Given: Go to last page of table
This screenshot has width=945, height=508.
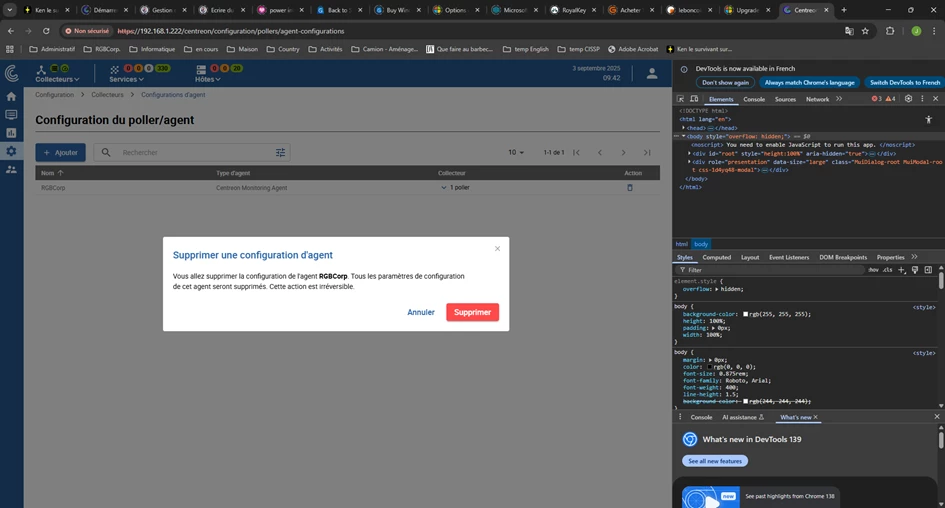Looking at the screenshot, I should [x=647, y=152].
